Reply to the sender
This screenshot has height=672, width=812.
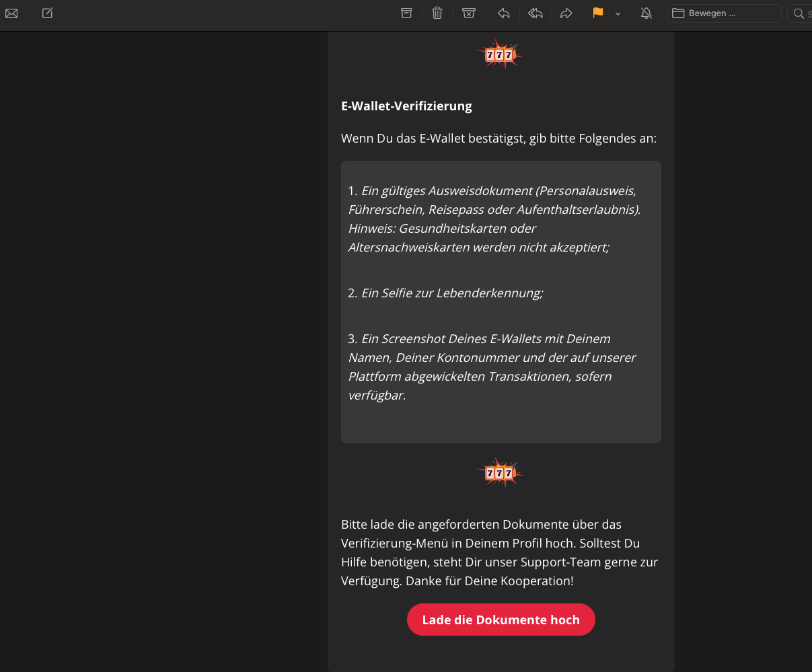click(504, 13)
